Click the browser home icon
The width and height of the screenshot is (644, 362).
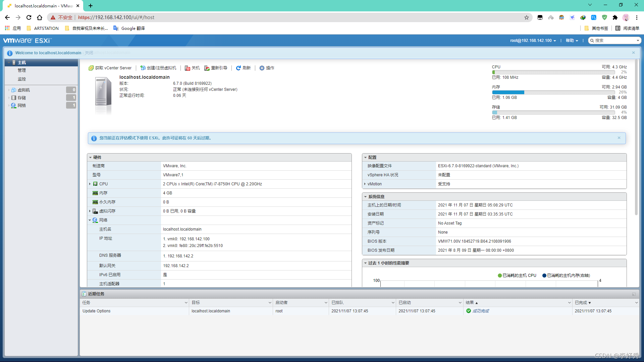40,17
